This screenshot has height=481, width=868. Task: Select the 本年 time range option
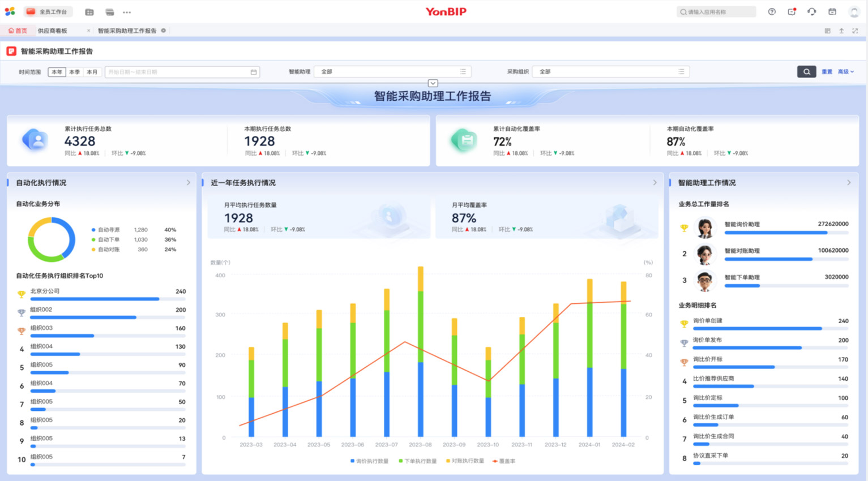coord(57,72)
